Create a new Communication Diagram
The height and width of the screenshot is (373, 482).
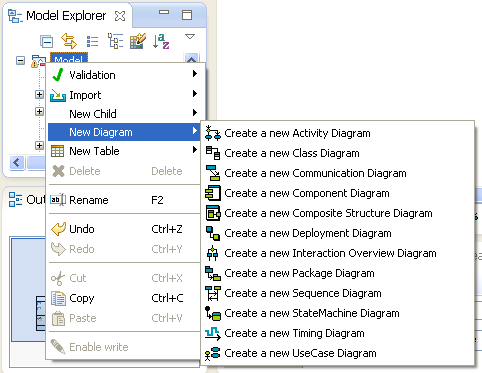pyautogui.click(x=337, y=173)
